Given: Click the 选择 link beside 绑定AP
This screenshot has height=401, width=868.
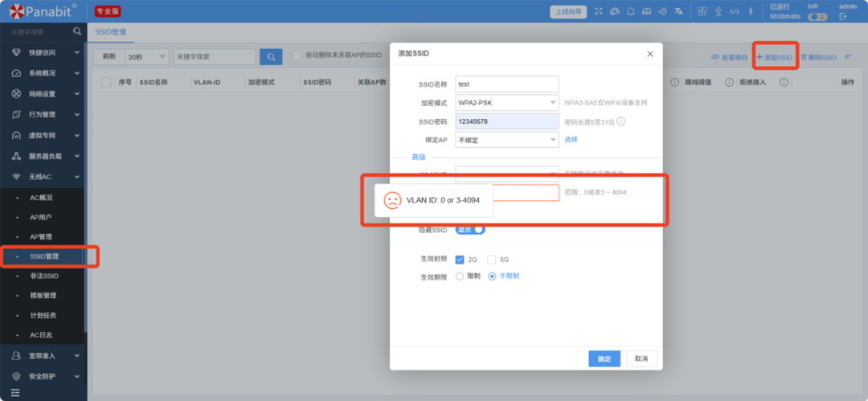Looking at the screenshot, I should point(571,140).
